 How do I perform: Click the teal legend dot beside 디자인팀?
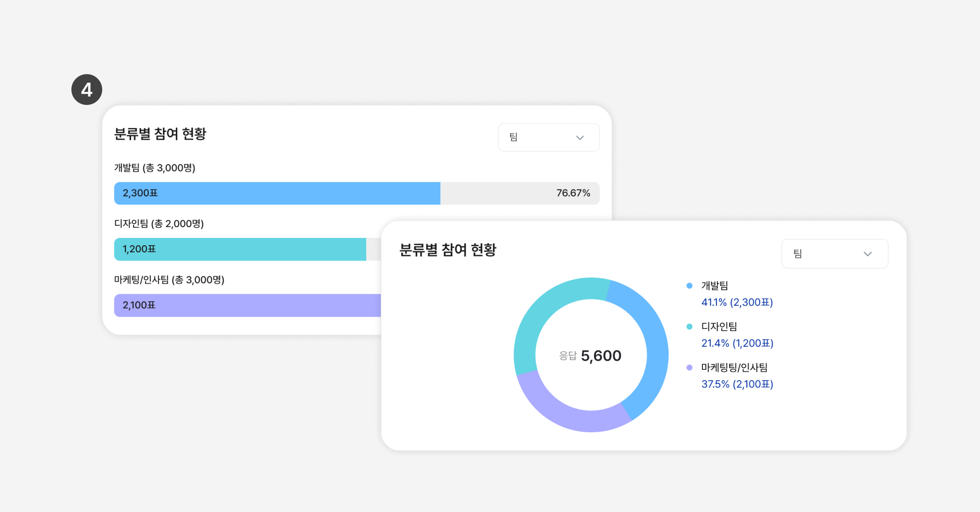[x=689, y=327]
